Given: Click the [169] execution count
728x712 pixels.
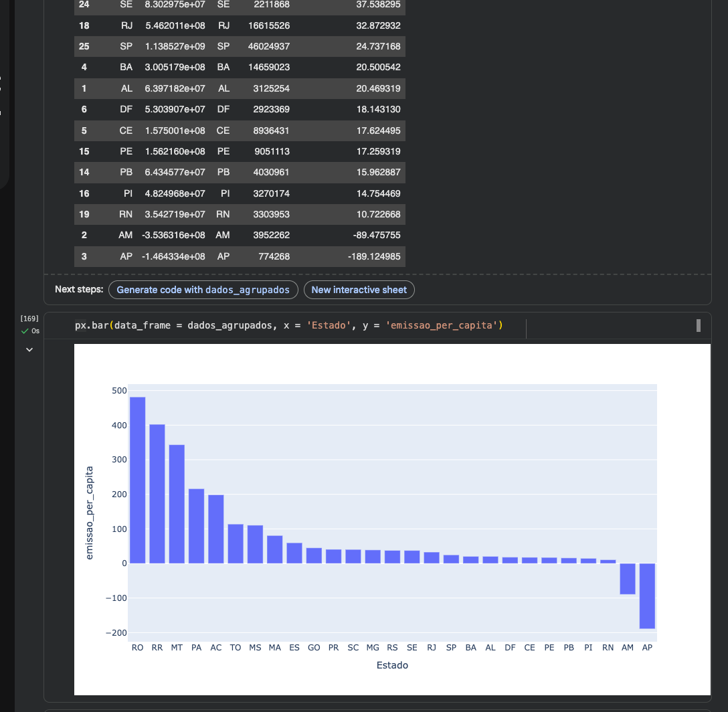Looking at the screenshot, I should (29, 319).
